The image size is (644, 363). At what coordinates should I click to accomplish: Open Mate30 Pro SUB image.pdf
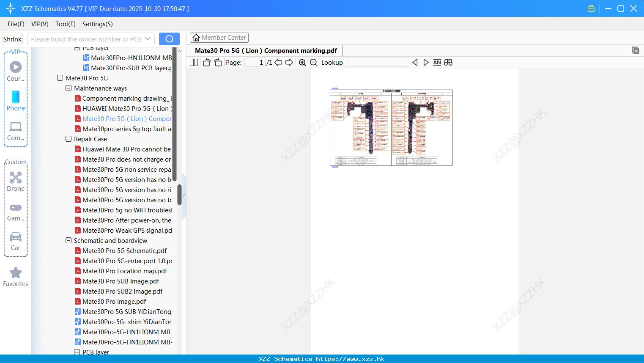(x=117, y=281)
